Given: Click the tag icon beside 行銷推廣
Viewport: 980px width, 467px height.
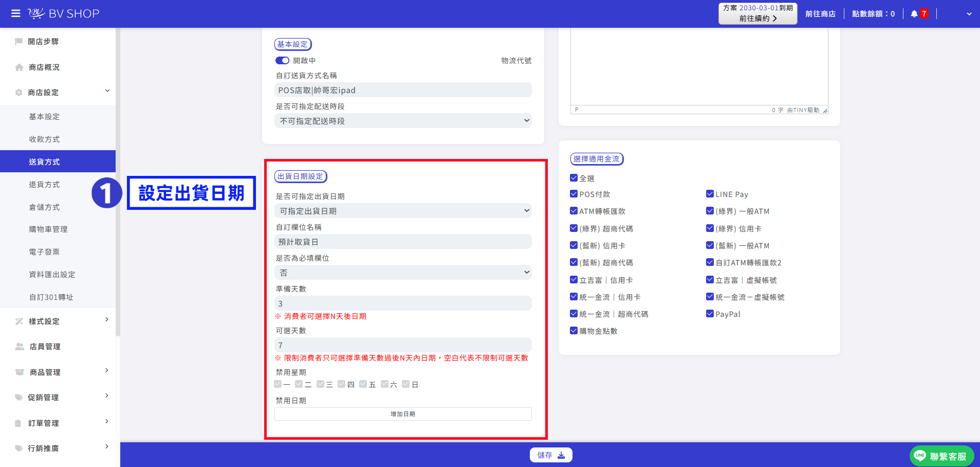Looking at the screenshot, I should click(19, 448).
